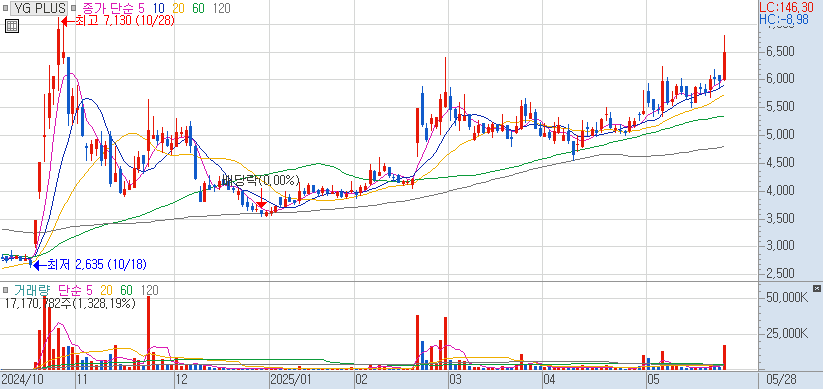
Task: Click the 2025/01 date axis label
Action: coord(290,380)
